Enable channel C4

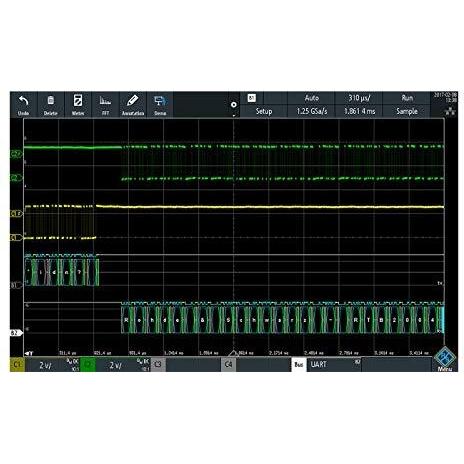[228, 365]
